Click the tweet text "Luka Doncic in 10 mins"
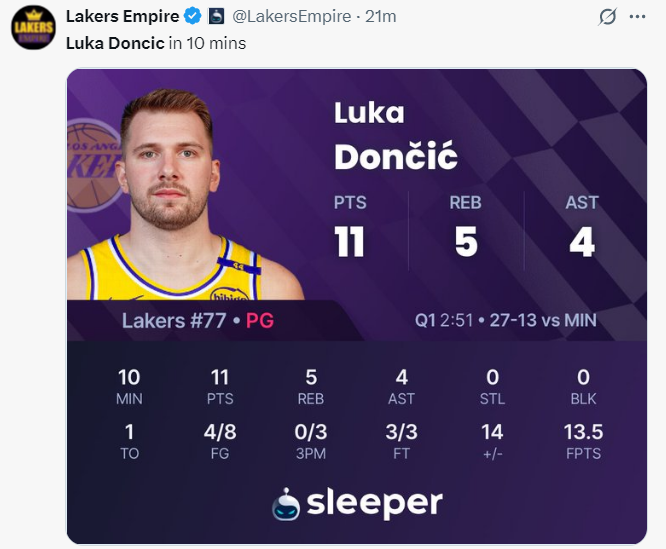 tap(155, 43)
